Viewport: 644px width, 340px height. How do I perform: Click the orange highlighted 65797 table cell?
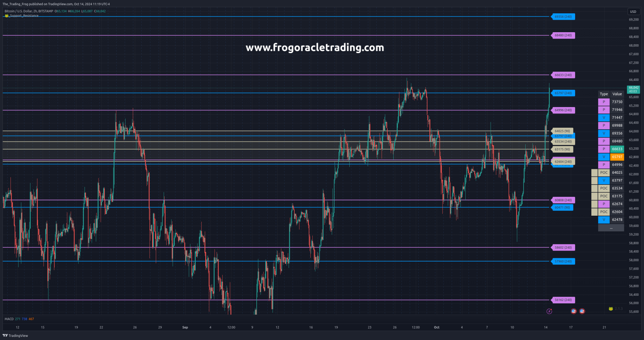point(617,157)
